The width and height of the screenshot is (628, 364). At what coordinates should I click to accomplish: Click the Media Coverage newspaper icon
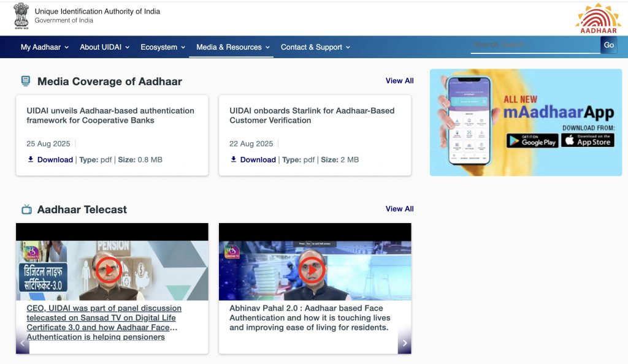coord(26,82)
